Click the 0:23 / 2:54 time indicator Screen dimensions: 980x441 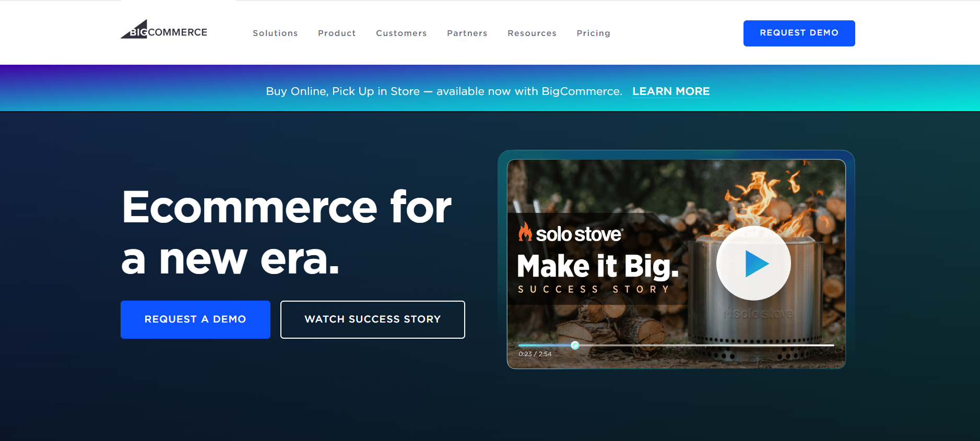pos(535,354)
